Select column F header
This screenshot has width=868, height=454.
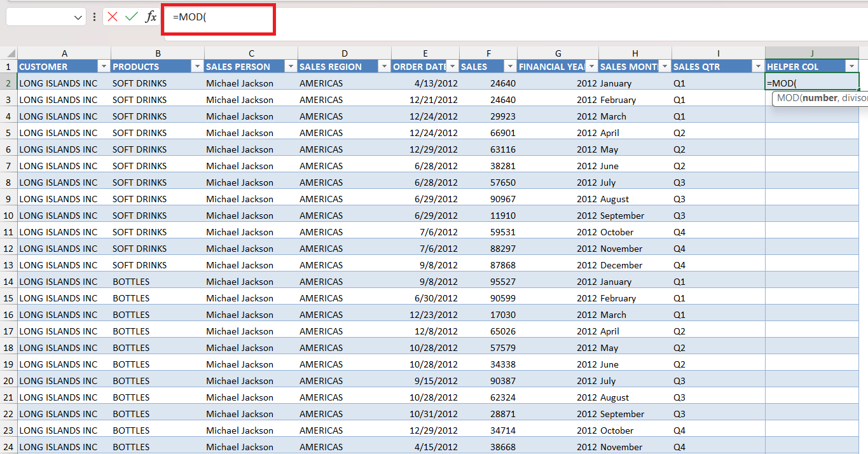488,53
